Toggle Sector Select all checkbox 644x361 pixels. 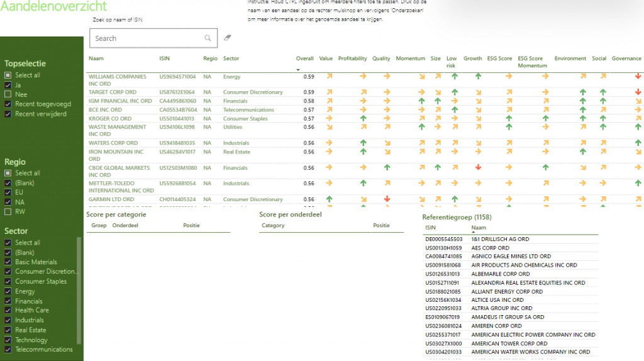pos(8,243)
